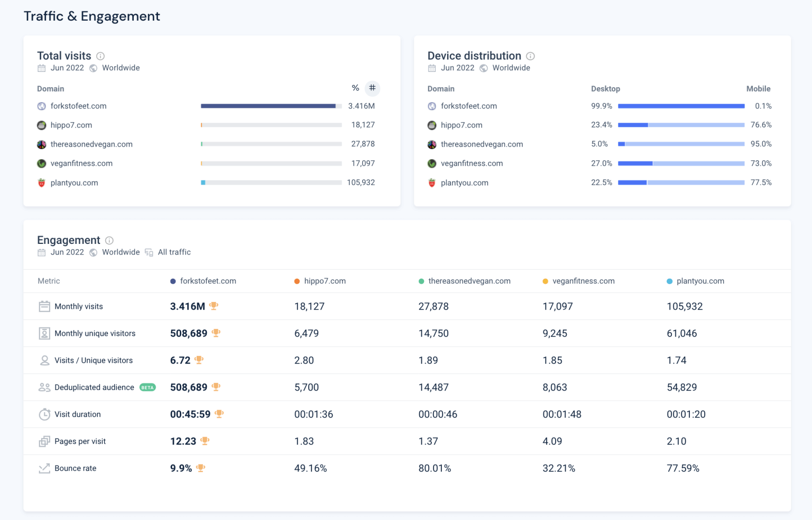812x520 pixels.
Task: Select the Metric column header
Action: (49, 281)
